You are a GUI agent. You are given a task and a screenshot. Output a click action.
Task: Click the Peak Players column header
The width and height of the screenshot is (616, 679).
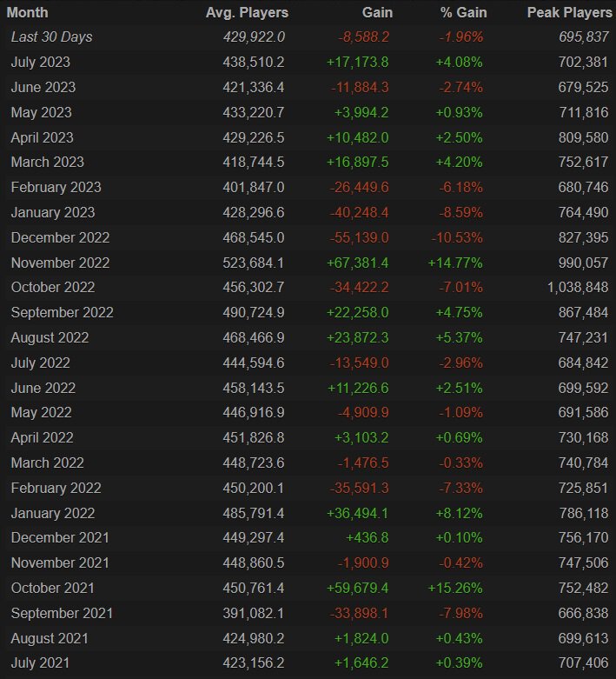(x=569, y=12)
